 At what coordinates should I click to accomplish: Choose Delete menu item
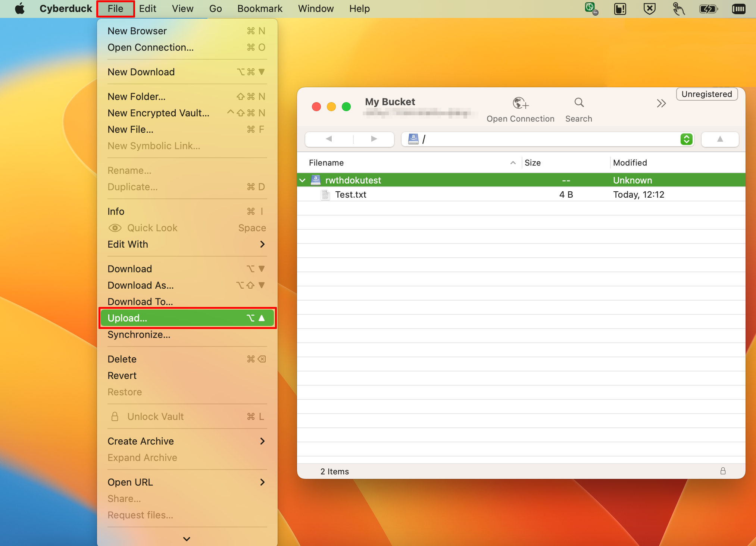[187, 359]
